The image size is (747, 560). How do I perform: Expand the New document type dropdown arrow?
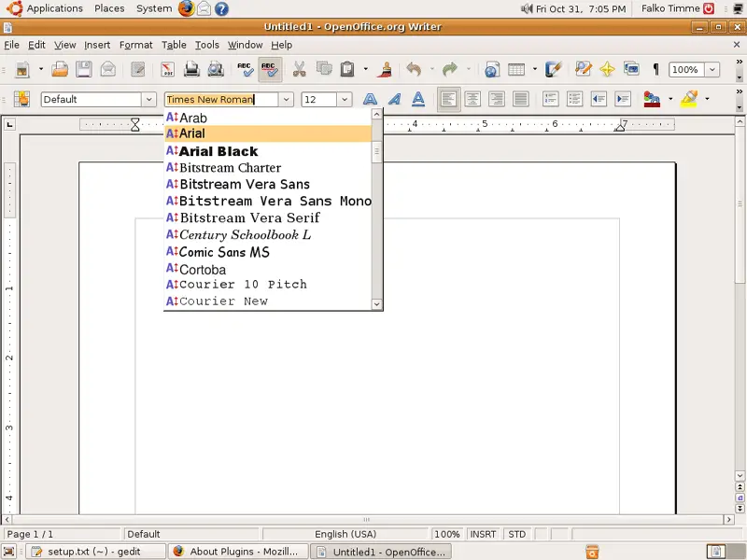[41, 69]
